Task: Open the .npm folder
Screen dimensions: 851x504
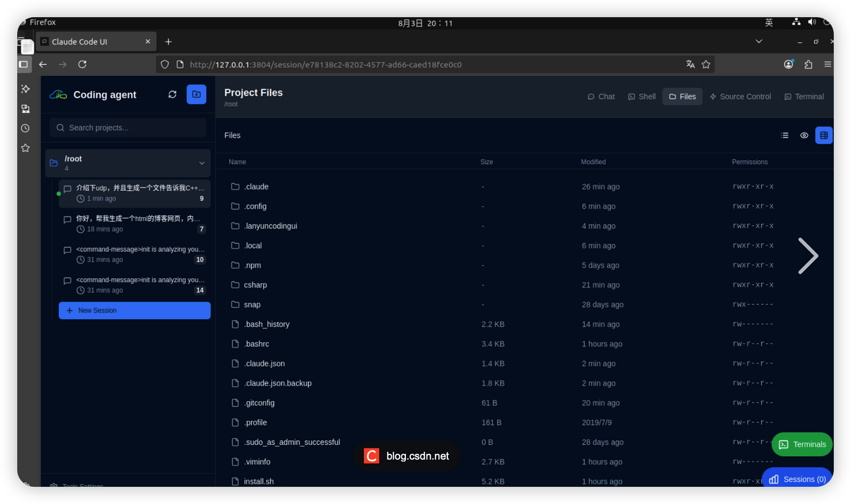Action: [252, 265]
